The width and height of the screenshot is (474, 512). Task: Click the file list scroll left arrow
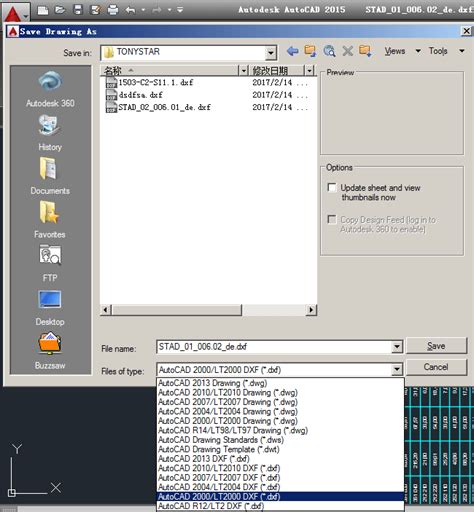click(106, 310)
